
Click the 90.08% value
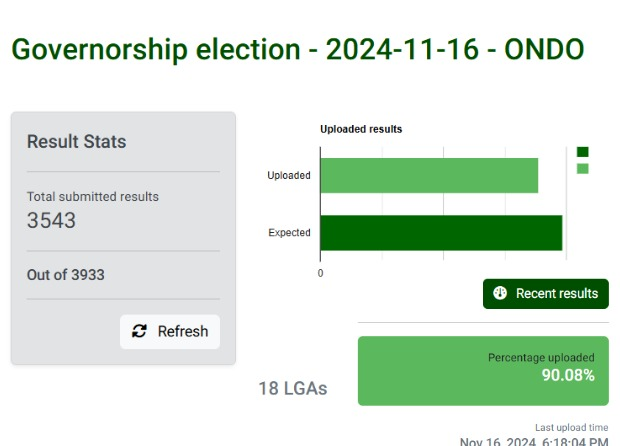(568, 375)
